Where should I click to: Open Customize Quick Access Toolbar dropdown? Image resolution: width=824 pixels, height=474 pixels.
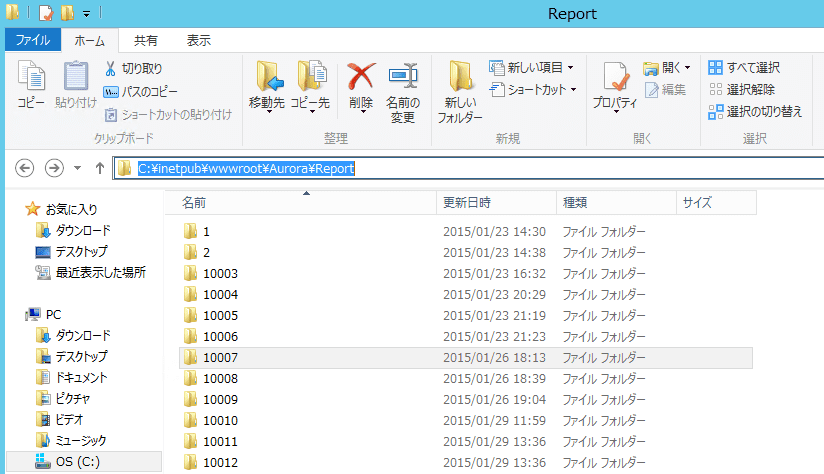[x=87, y=14]
